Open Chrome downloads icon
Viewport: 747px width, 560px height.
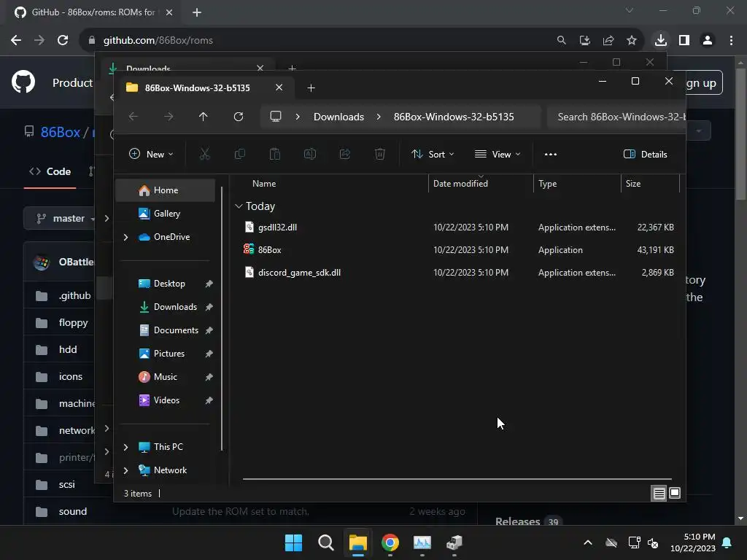point(661,40)
